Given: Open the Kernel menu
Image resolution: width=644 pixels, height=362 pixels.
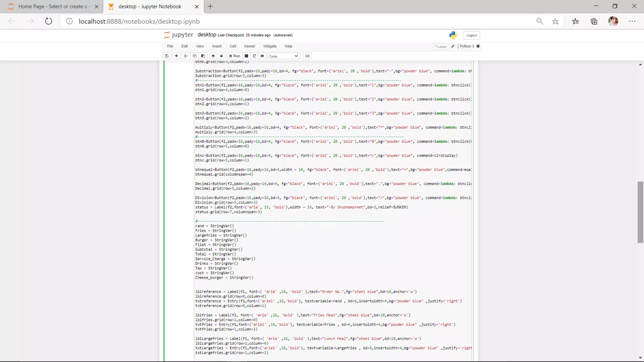Looking at the screenshot, I should [x=249, y=46].
